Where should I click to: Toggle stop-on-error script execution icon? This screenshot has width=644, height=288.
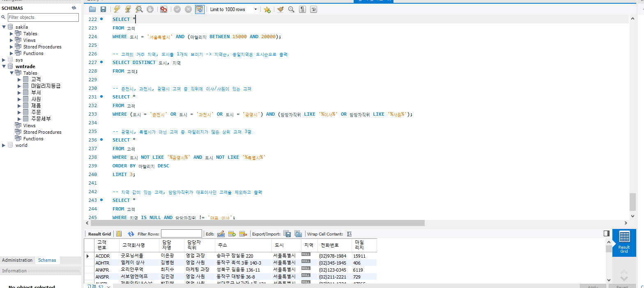coord(163,9)
